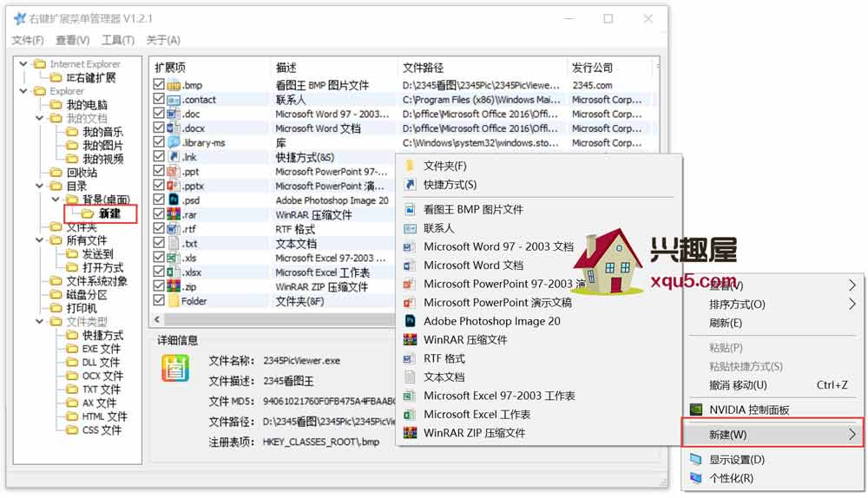Open the 文件(F) menu
The image size is (868, 498).
(28, 41)
